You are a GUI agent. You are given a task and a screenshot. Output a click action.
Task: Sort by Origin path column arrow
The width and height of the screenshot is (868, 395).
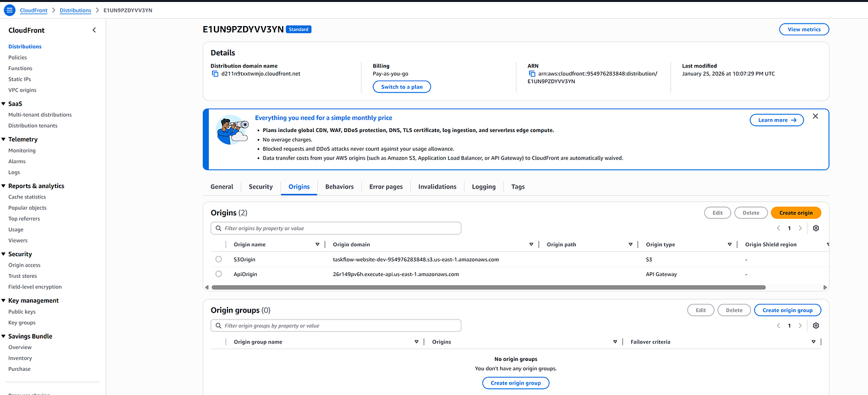pos(631,244)
